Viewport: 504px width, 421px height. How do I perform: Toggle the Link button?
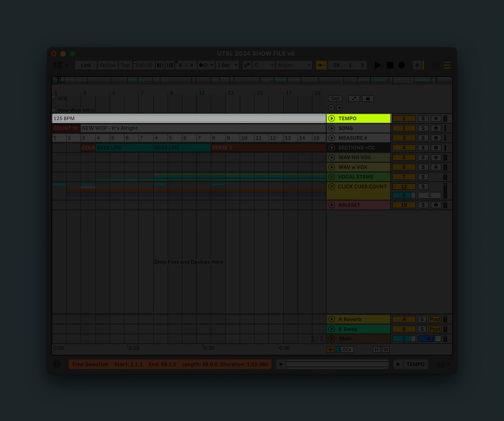tap(86, 65)
